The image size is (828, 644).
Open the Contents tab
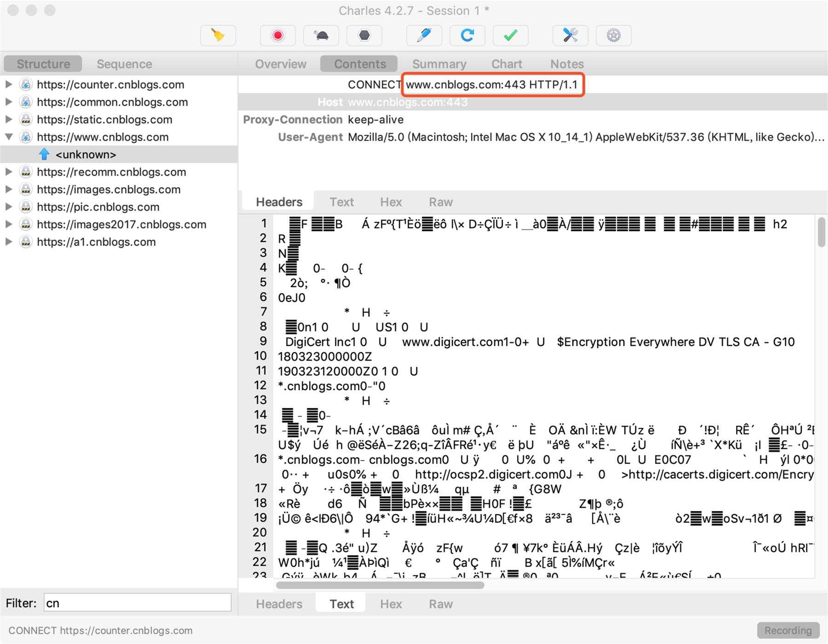[360, 64]
